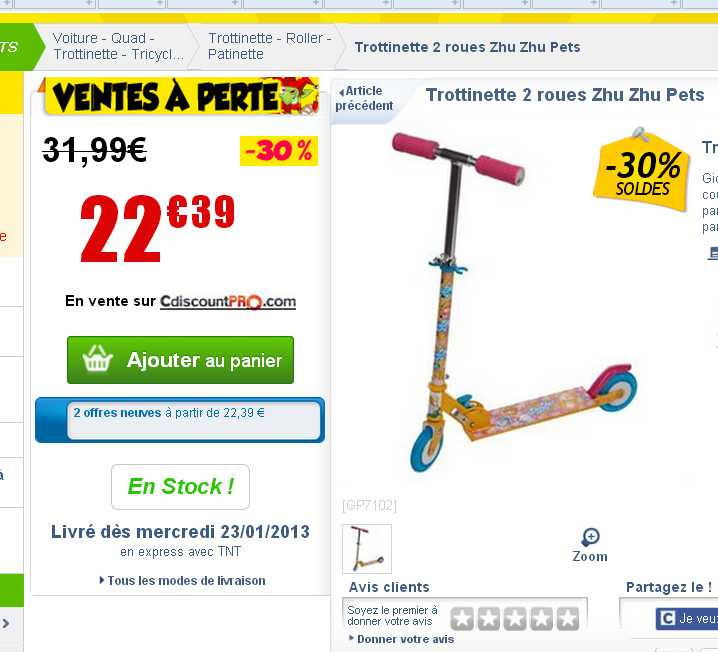Click the main scooter product image
Screen dimensions: 718x652
pyautogui.click(x=515, y=301)
